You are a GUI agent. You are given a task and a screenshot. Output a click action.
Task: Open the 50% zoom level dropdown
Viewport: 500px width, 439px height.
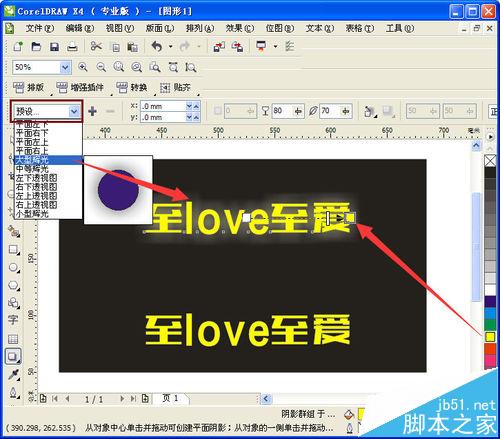click(x=65, y=68)
